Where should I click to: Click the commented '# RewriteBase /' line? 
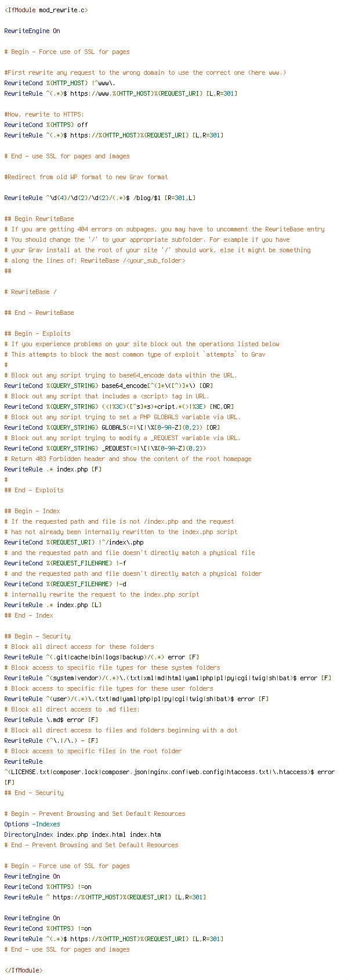pos(30,292)
